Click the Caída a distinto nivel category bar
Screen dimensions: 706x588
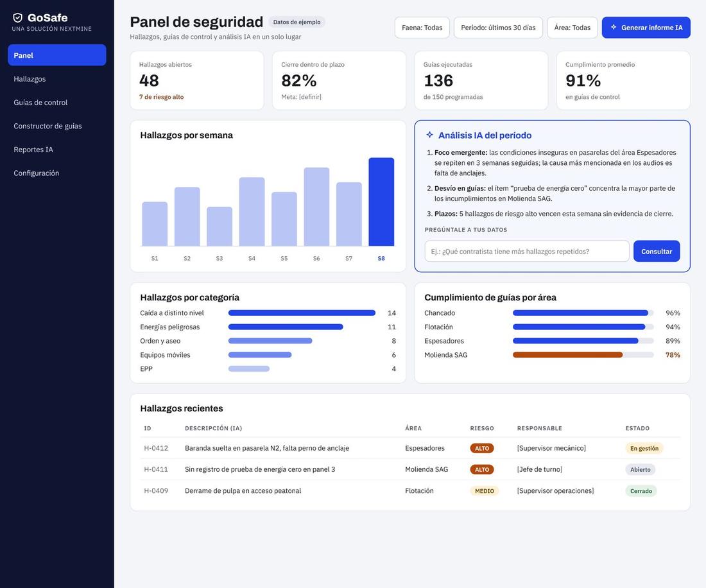[302, 313]
